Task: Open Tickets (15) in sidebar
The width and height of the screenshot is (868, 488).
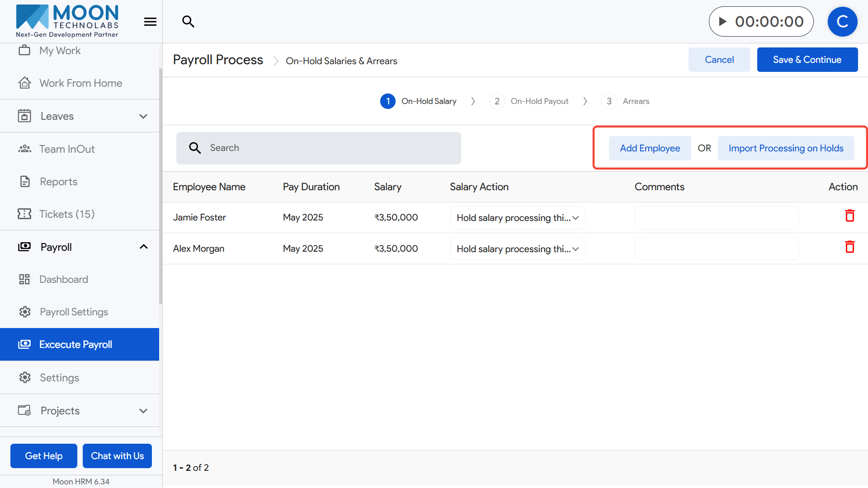Action: click(67, 214)
